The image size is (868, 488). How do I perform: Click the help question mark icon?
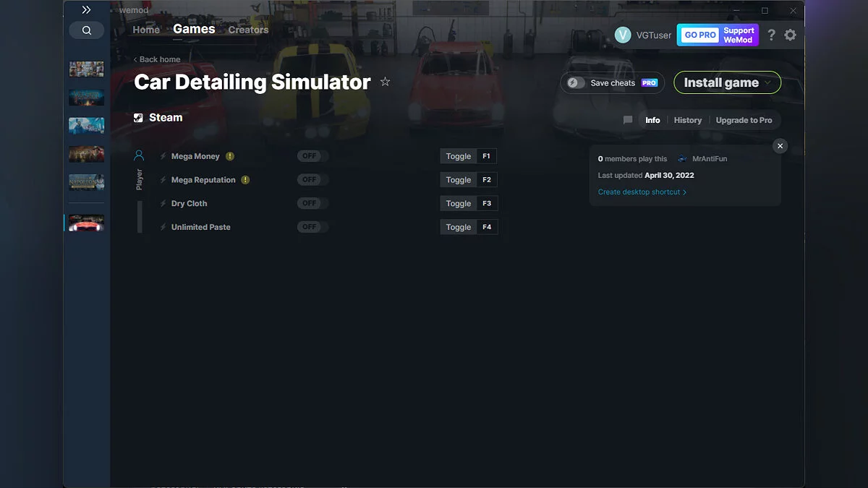[770, 34]
